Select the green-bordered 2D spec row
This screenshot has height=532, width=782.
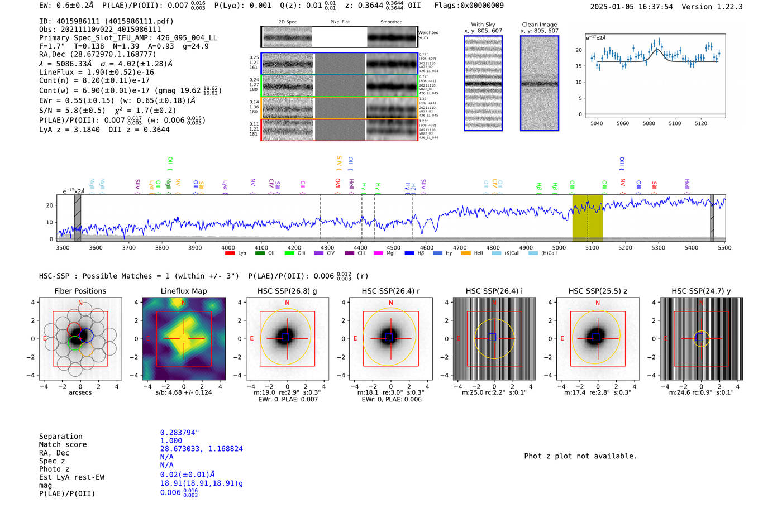click(340, 86)
